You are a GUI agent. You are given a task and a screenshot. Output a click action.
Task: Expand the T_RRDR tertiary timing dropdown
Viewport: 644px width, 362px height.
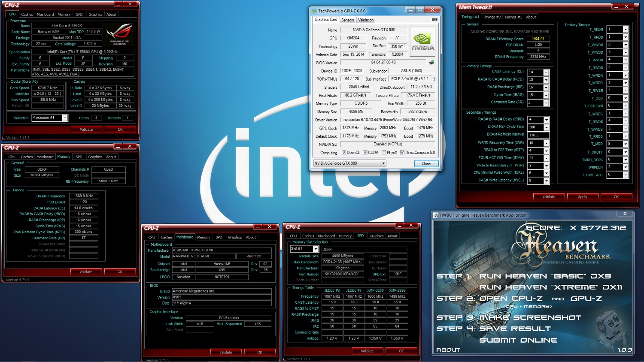626,30
